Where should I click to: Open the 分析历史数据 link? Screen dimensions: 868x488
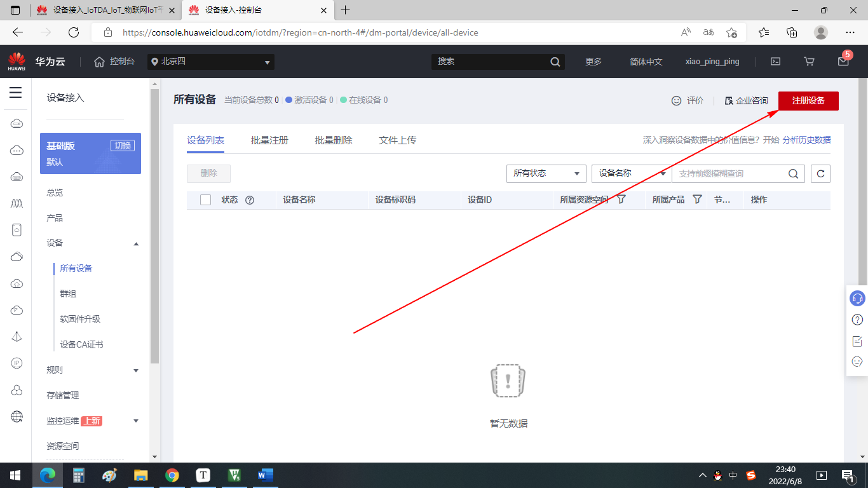pos(806,140)
